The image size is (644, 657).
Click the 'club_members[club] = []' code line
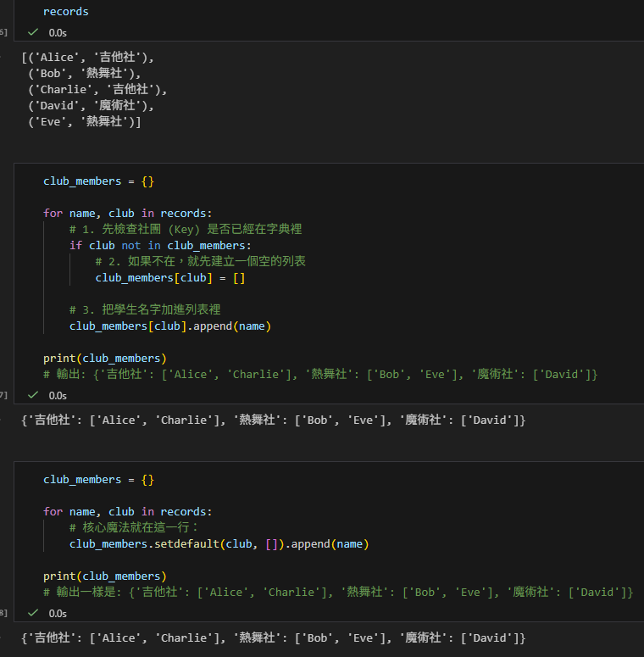tap(170, 278)
